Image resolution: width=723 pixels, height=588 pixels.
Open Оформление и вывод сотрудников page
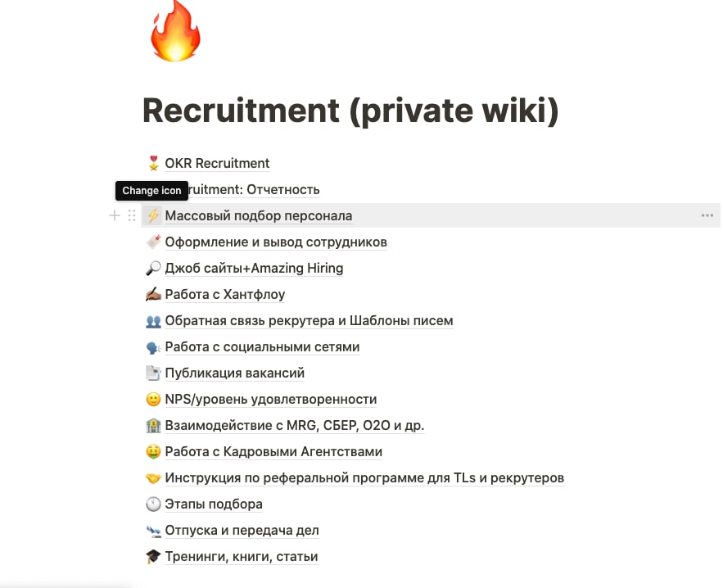276,242
